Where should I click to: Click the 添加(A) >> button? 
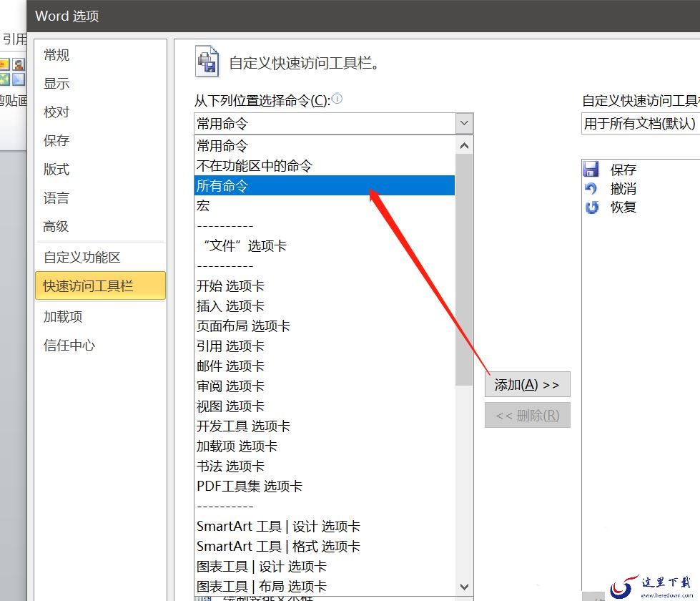(527, 384)
